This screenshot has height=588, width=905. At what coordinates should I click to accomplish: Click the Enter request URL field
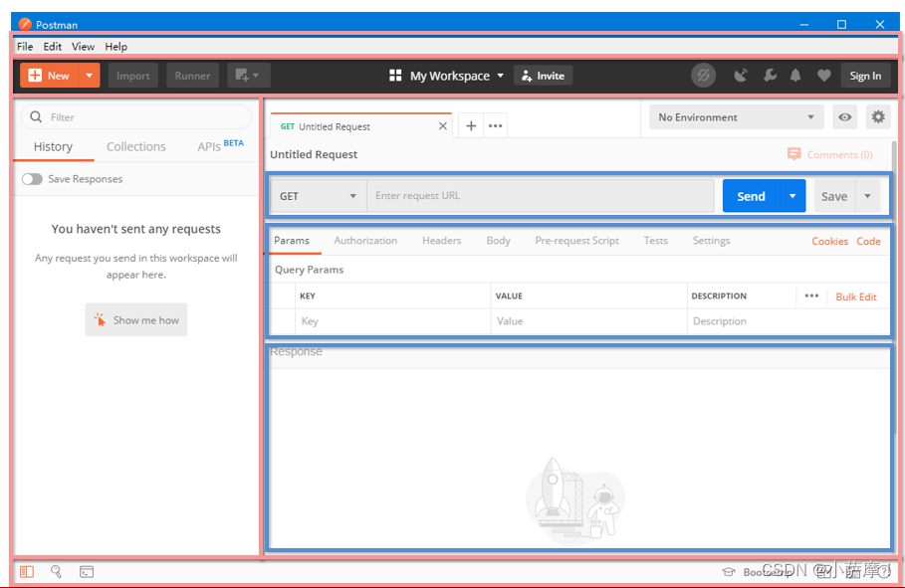coord(541,196)
